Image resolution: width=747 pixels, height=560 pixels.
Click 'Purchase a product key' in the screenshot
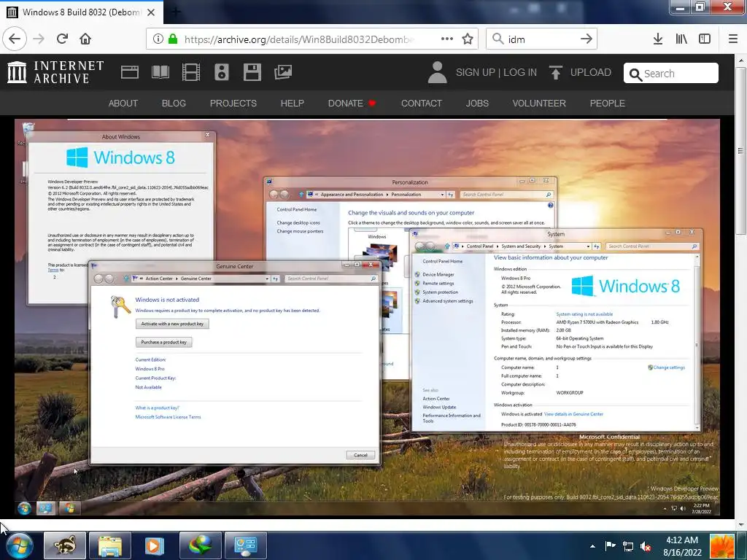[x=164, y=342]
